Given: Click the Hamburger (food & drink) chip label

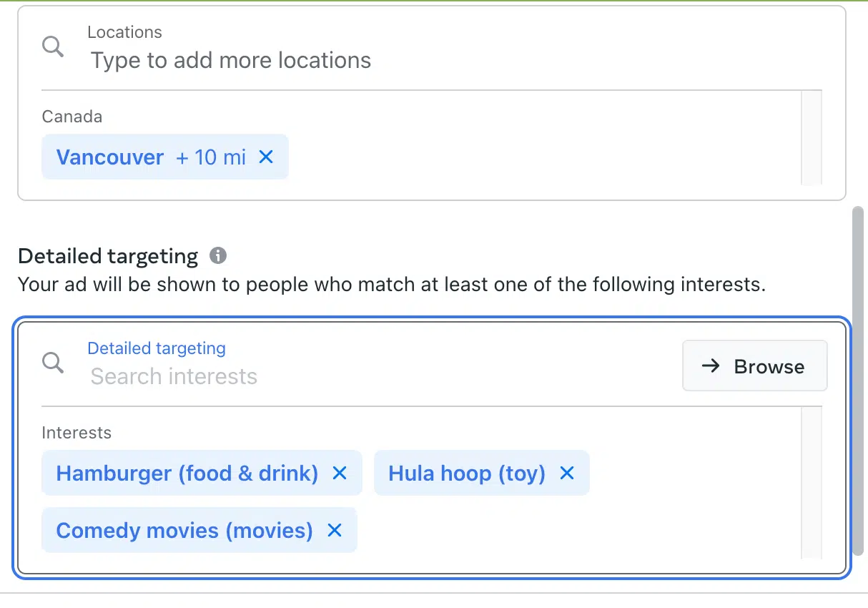Looking at the screenshot, I should [187, 473].
